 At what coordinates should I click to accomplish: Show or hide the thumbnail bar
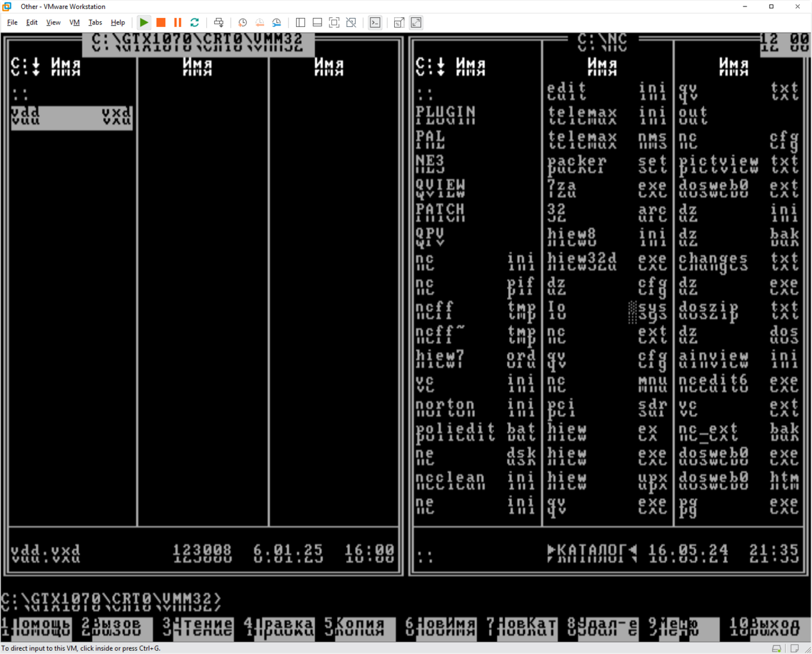click(317, 22)
